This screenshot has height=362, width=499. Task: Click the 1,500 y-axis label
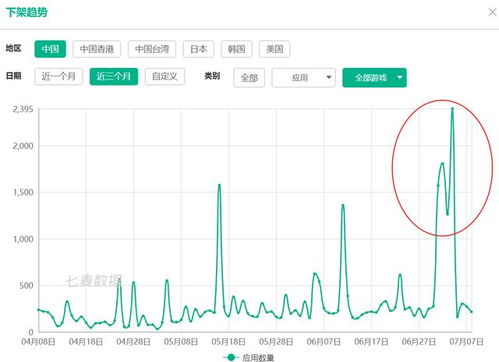point(23,192)
